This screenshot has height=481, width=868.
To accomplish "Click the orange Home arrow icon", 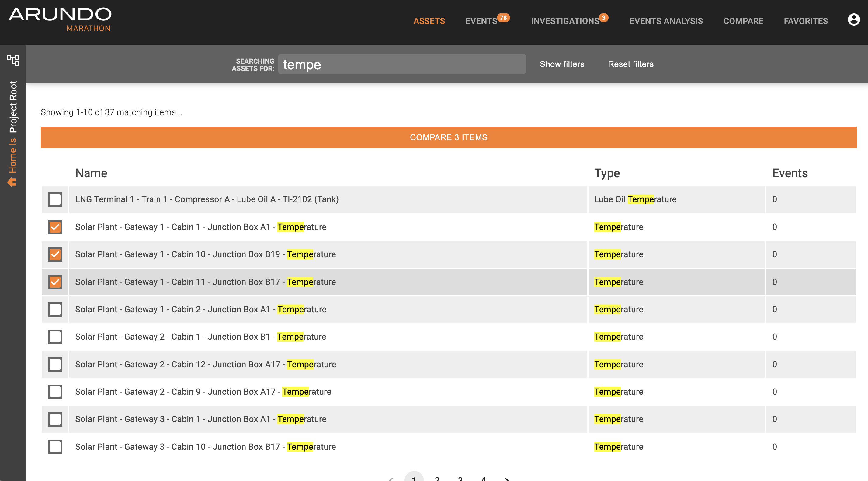I will tap(12, 182).
